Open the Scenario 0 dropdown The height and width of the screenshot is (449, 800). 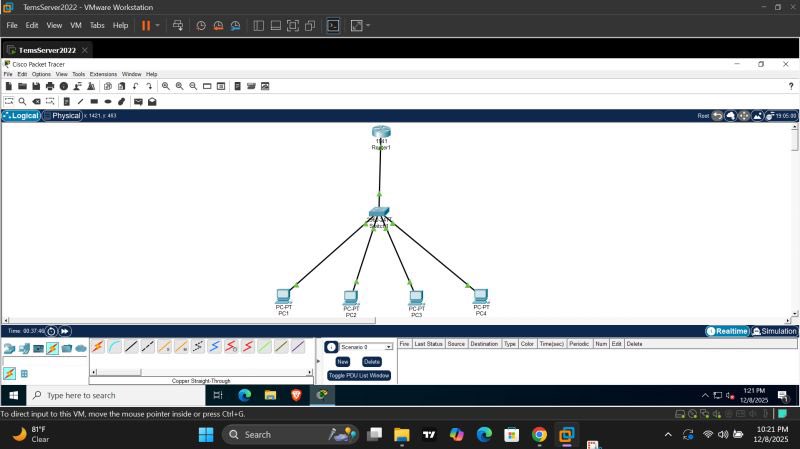tap(367, 347)
